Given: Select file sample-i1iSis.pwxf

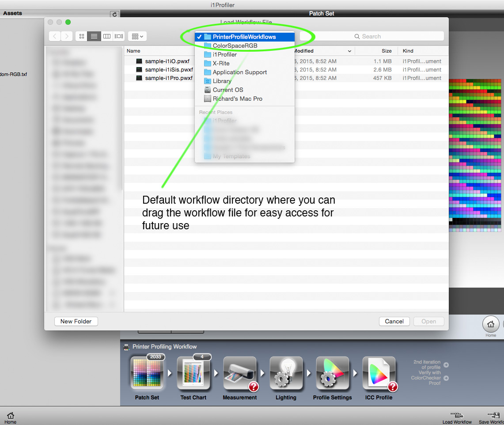Looking at the screenshot, I should coord(169,69).
